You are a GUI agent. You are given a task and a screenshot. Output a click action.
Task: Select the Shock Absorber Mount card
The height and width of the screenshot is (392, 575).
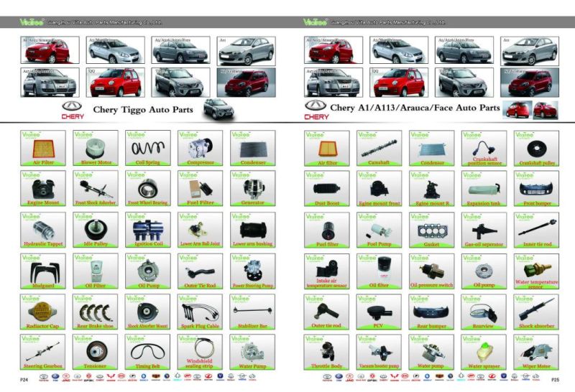click(x=147, y=312)
